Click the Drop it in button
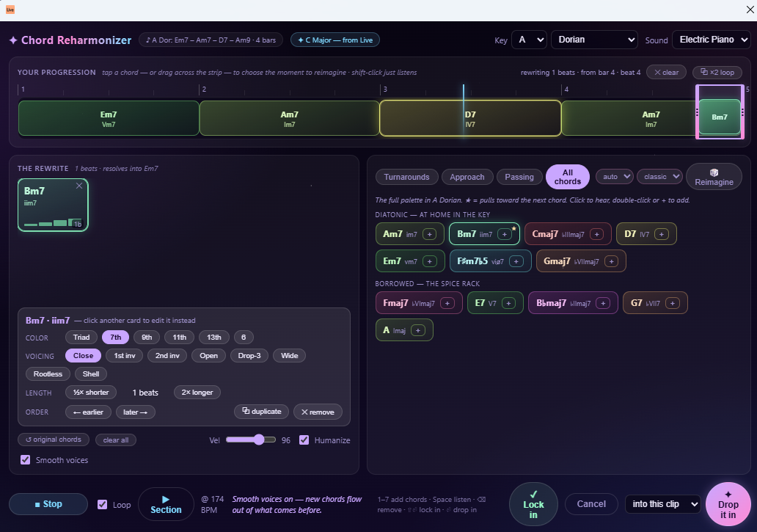757x532 pixels. pyautogui.click(x=728, y=505)
